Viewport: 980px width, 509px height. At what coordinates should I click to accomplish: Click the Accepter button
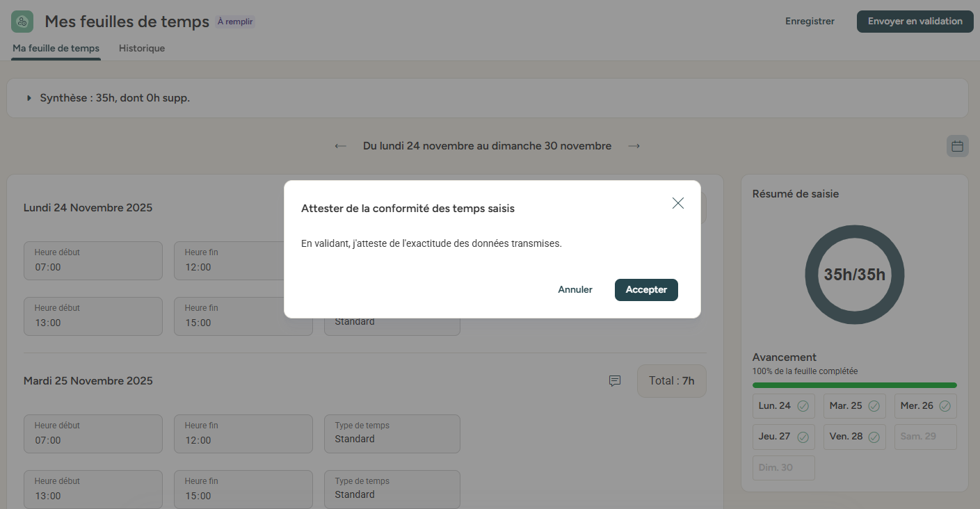coord(646,290)
